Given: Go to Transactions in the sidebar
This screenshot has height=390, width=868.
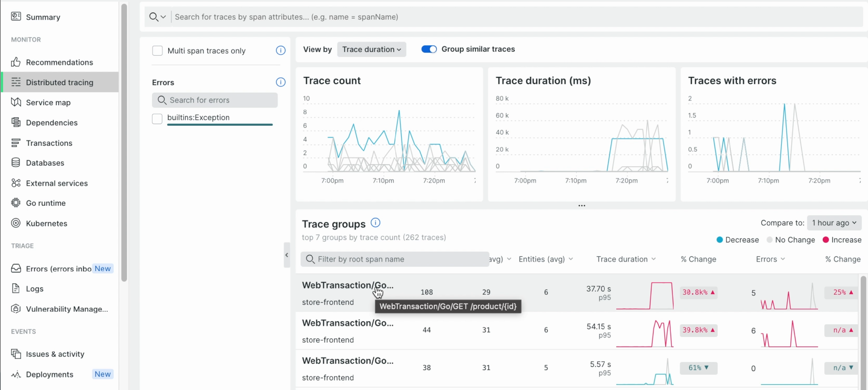Looking at the screenshot, I should click(x=49, y=143).
